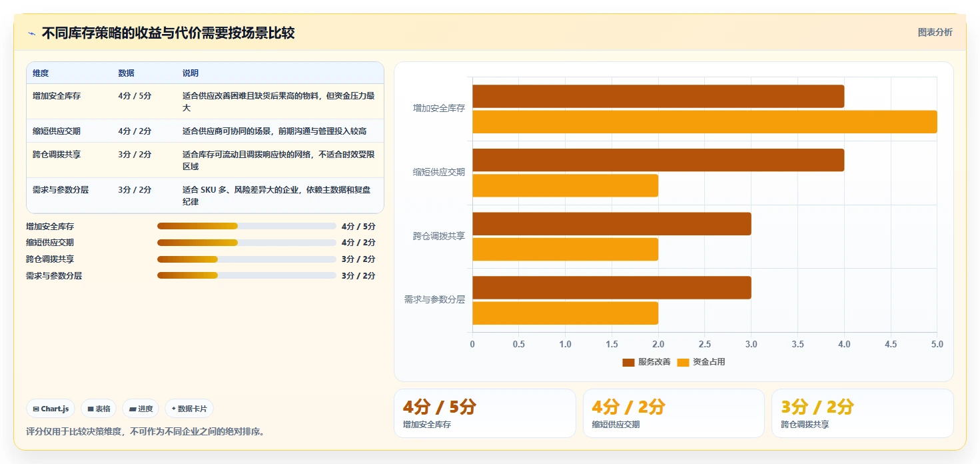Click 跨仓调拨共享 服务改善 bar in chart
The width and height of the screenshot is (980, 464).
click(612, 224)
